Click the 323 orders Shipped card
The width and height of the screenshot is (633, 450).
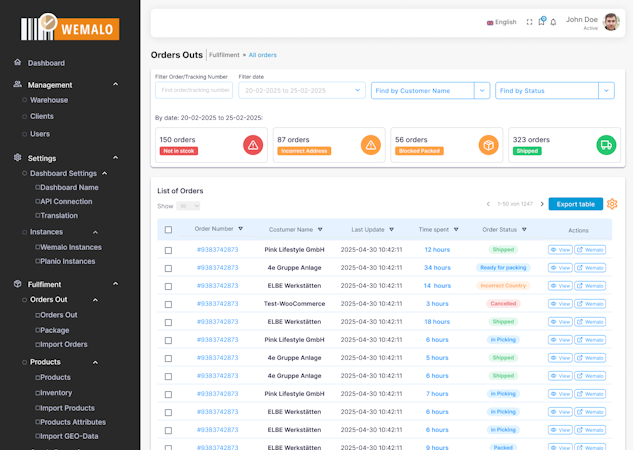pyautogui.click(x=564, y=145)
